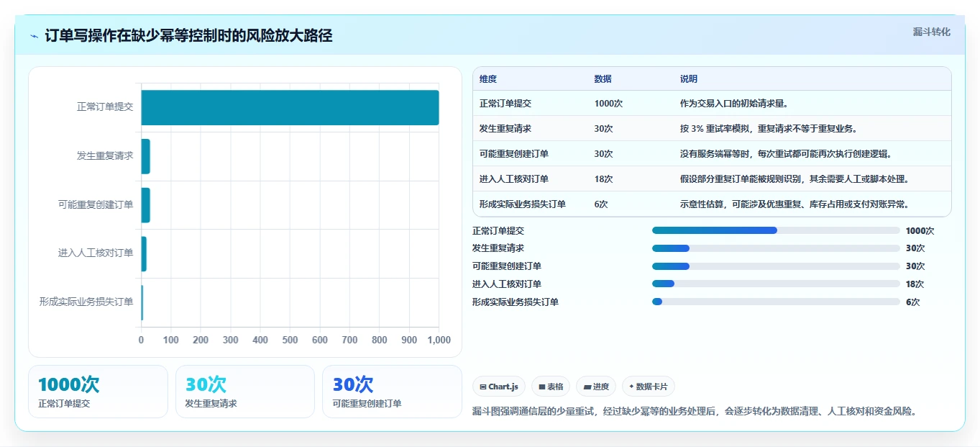Click the 正常订单提交 bar in the chart
This screenshot has width=980, height=447.
click(290, 107)
